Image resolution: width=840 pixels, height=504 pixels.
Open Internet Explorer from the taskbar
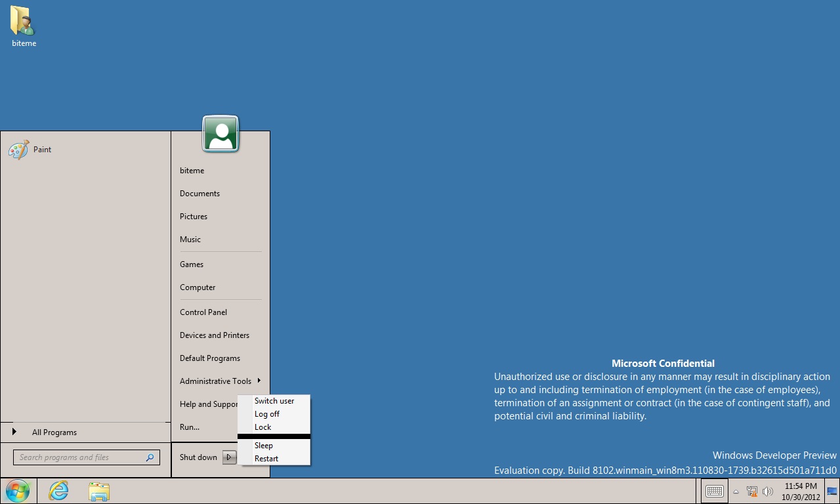(58, 491)
